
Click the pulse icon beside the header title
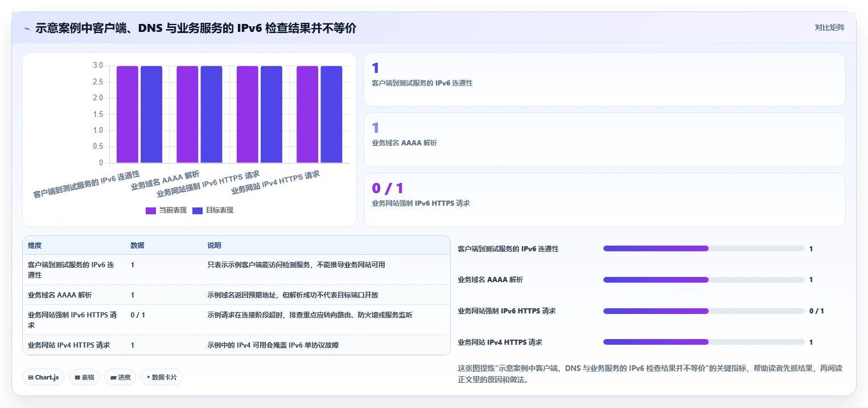coord(27,28)
